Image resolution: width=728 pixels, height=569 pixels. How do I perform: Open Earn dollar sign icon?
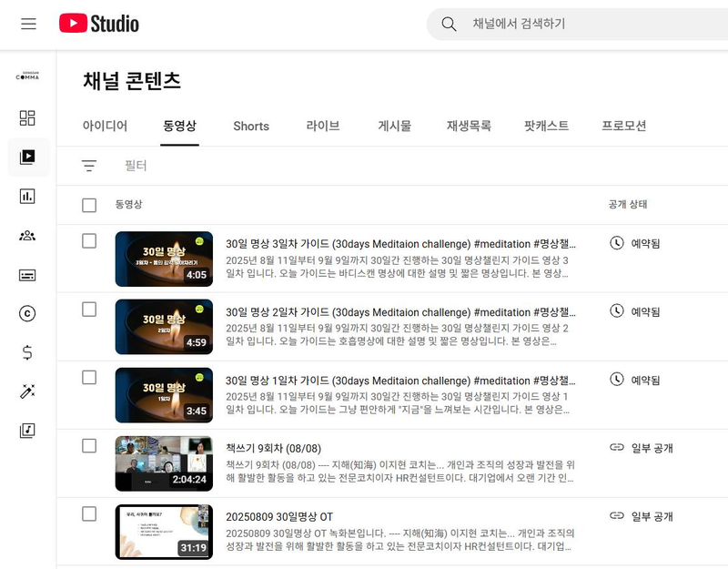coord(27,352)
